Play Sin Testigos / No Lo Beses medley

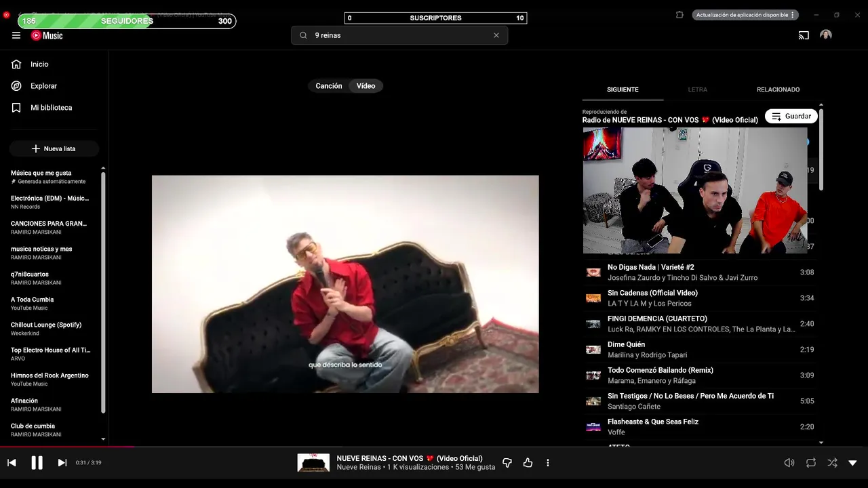click(x=700, y=401)
